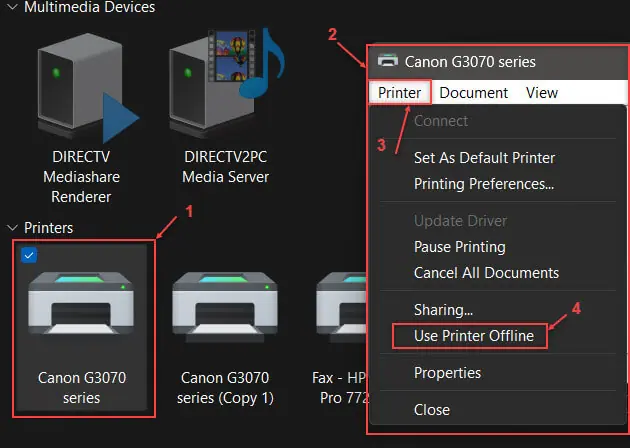Choose Set As Default Printer

click(484, 158)
